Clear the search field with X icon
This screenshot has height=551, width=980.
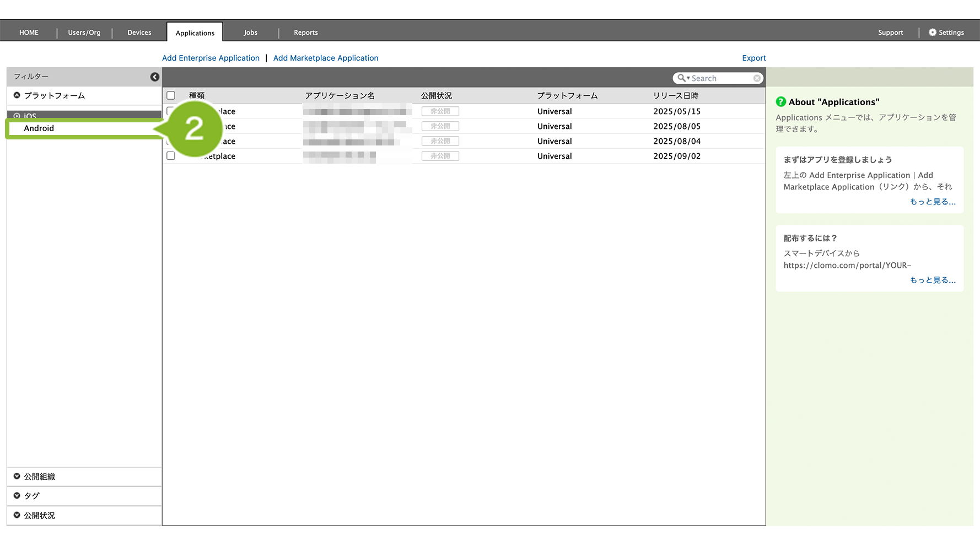[757, 78]
